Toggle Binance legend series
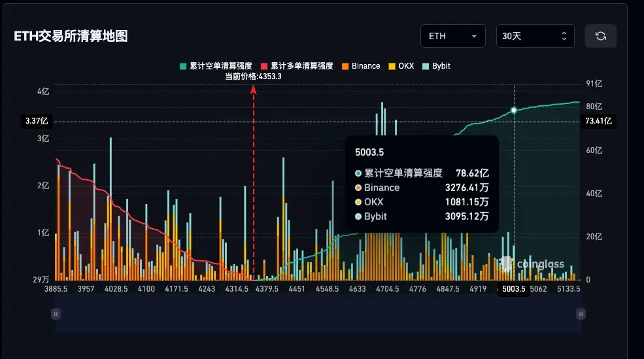The height and width of the screenshot is (359, 644). [361, 66]
